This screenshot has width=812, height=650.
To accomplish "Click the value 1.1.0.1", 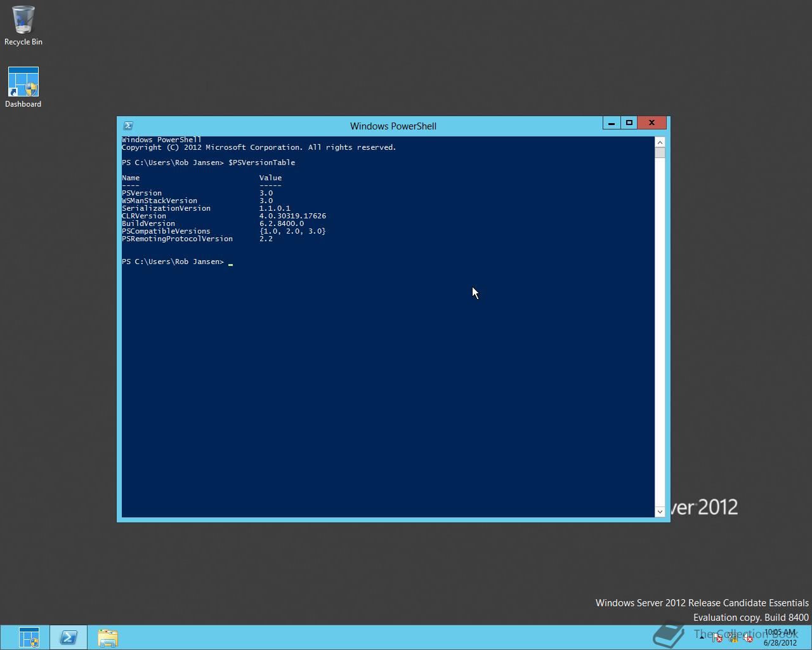I will (275, 208).
